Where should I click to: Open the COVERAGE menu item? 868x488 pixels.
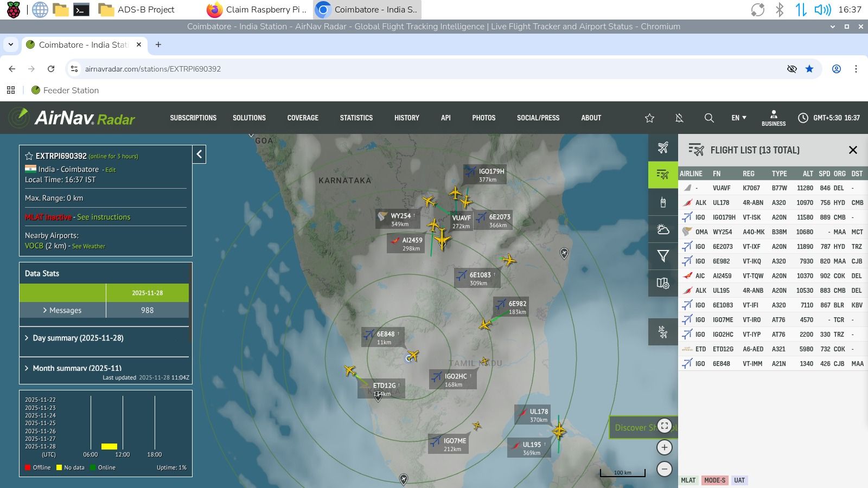click(303, 118)
